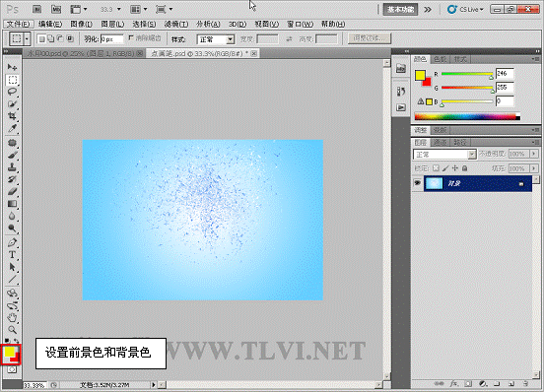Screen dimensions: 544x392
Task: Open the Screen Mode dropdown
Action: click(165, 10)
